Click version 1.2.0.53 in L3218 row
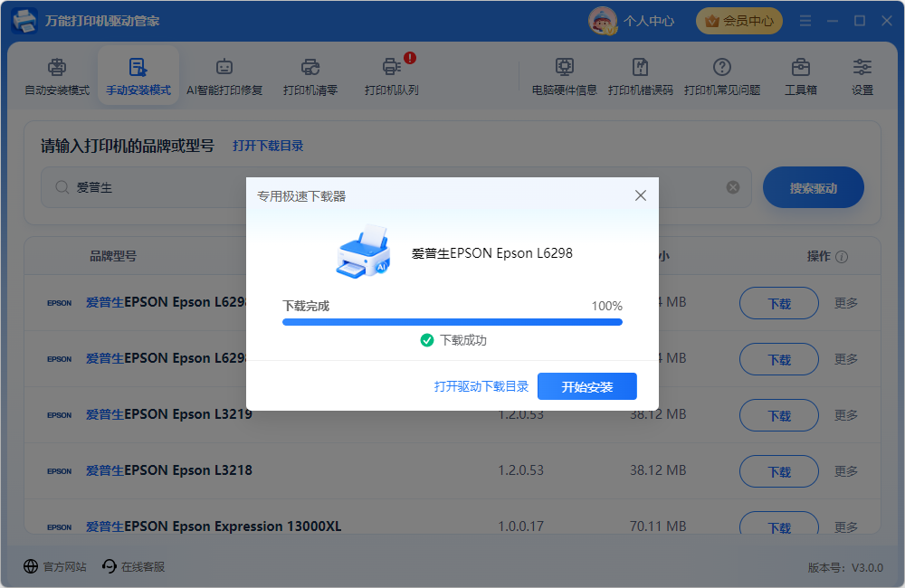This screenshot has width=905, height=588. point(520,471)
